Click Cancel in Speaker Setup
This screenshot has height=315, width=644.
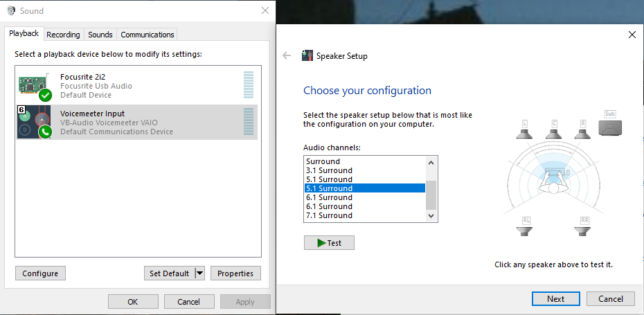coord(611,299)
